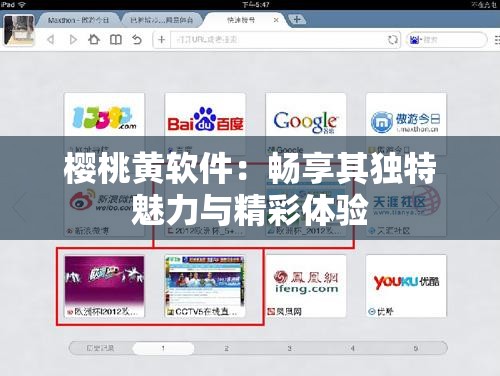The width and height of the screenshot is (500, 376).
Task: Switch to the second (middle) tab
Action: pyautogui.click(x=162, y=20)
